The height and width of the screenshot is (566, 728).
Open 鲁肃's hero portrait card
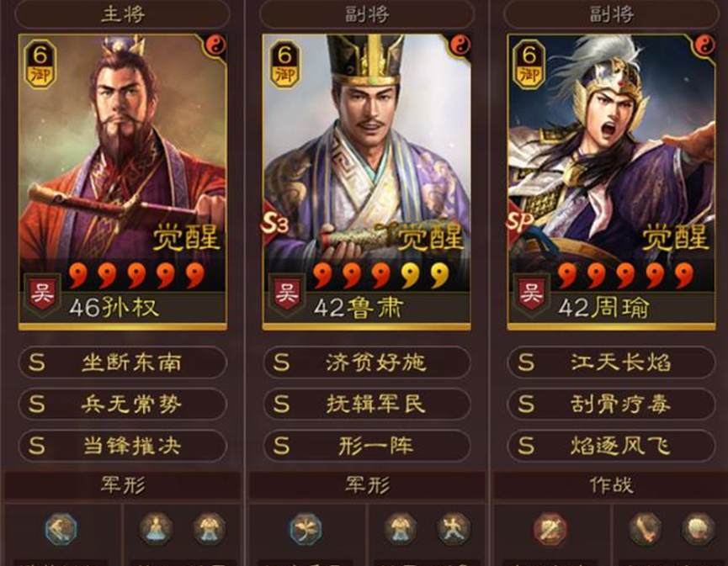[367, 182]
